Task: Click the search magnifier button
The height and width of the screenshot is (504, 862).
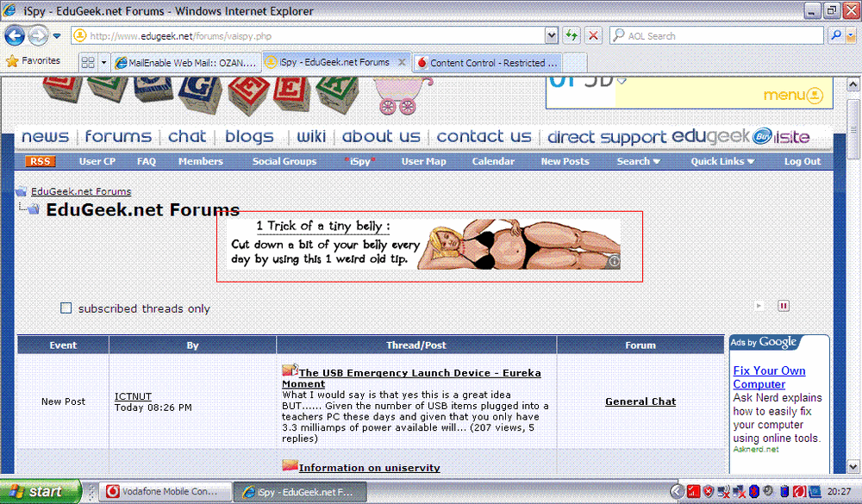Action: (836, 36)
